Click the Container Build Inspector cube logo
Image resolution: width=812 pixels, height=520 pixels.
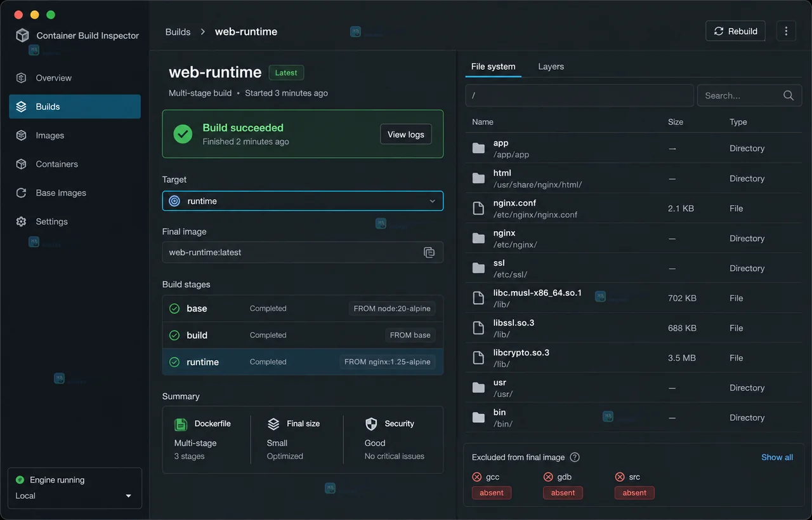(x=22, y=36)
